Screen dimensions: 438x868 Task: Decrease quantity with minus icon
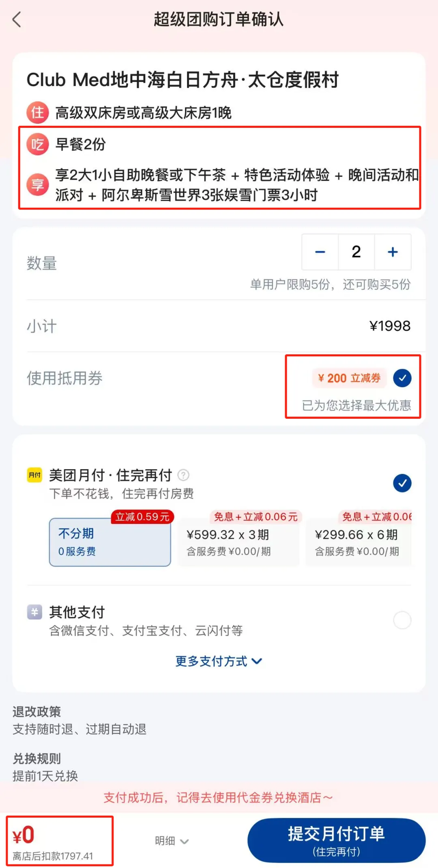[320, 252]
